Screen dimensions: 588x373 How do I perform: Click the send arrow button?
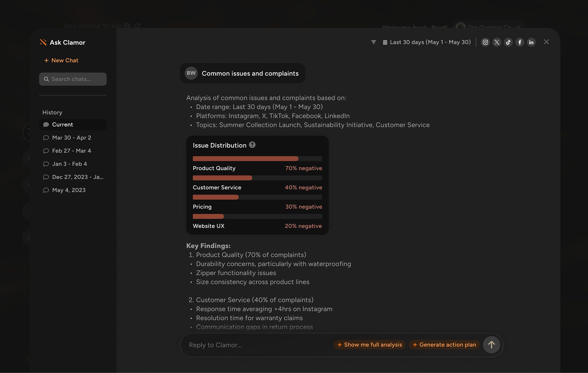click(x=491, y=345)
